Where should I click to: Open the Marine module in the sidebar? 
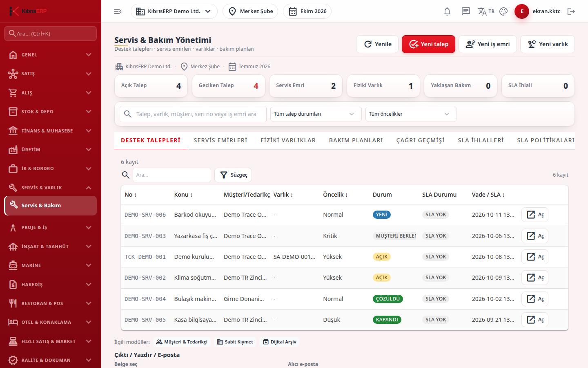tap(50, 265)
